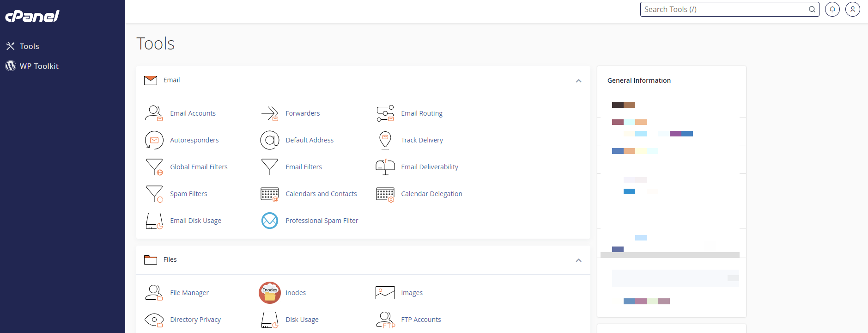868x333 pixels.
Task: Click the Forwarders arrow icon
Action: [x=269, y=113]
